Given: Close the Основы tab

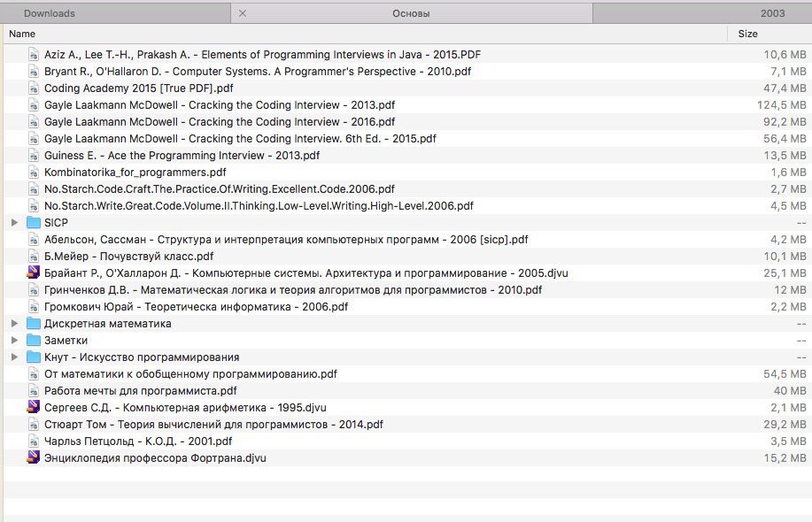Looking at the screenshot, I should click(x=243, y=13).
